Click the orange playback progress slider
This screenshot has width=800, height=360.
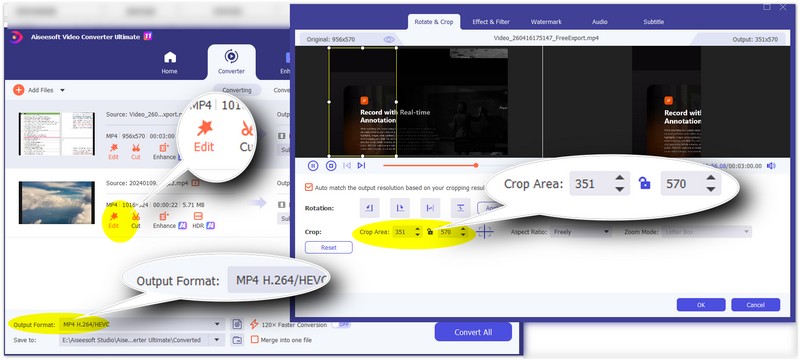[476, 165]
